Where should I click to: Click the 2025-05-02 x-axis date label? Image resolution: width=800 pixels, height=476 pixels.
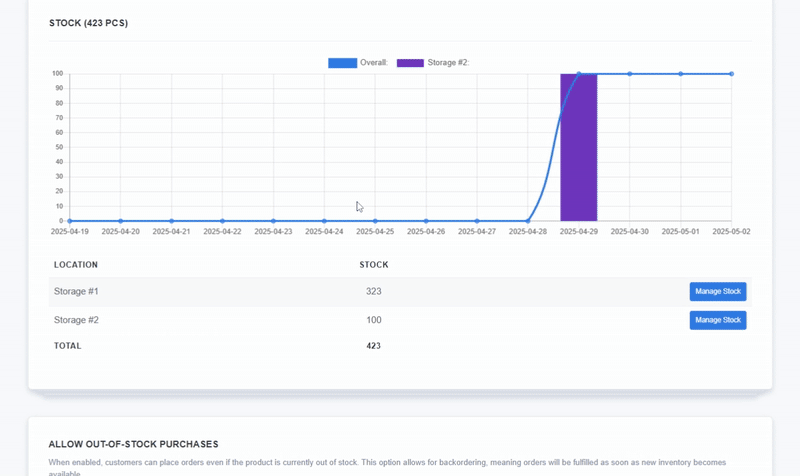pyautogui.click(x=731, y=232)
